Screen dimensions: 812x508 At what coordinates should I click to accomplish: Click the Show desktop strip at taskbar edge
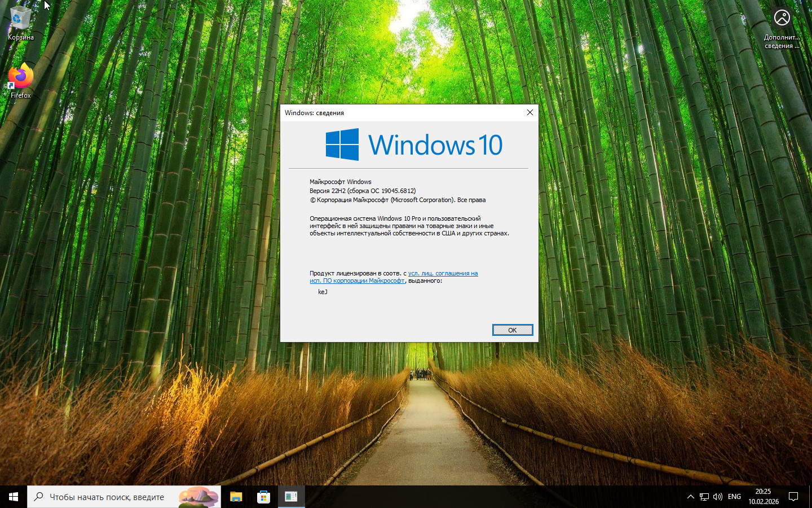[810, 497]
